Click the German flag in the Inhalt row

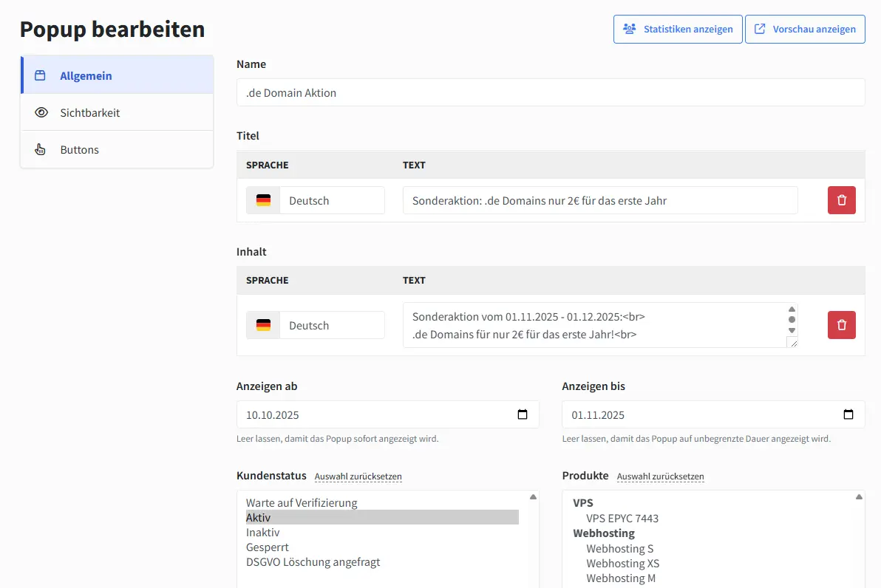(x=263, y=325)
